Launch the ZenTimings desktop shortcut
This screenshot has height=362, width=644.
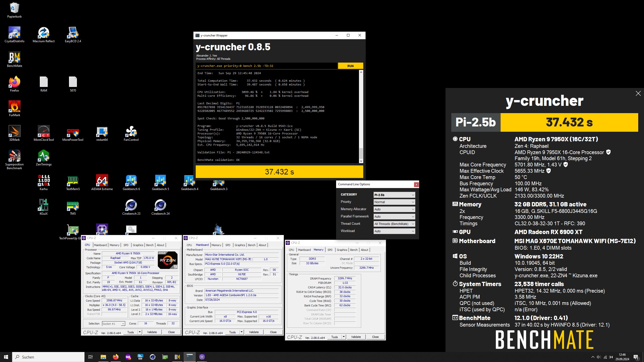tap(44, 158)
